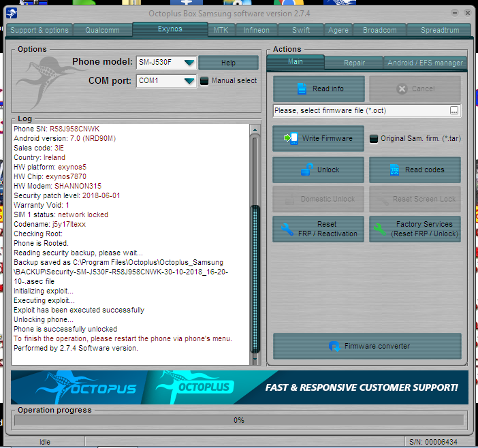Click log line 'Security patch level: 2018-06-01'
The image size is (478, 448).
[67, 195]
